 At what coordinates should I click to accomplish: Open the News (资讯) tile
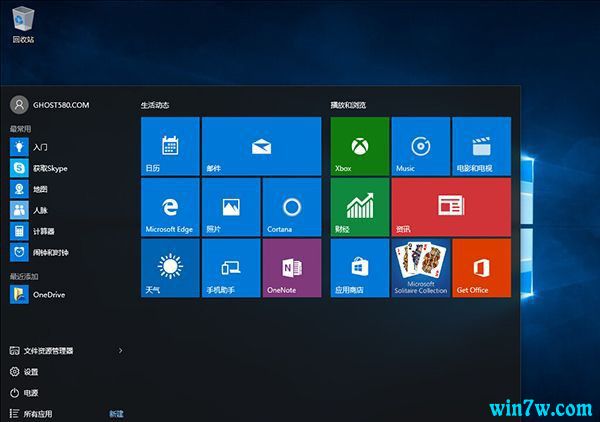pyautogui.click(x=451, y=207)
